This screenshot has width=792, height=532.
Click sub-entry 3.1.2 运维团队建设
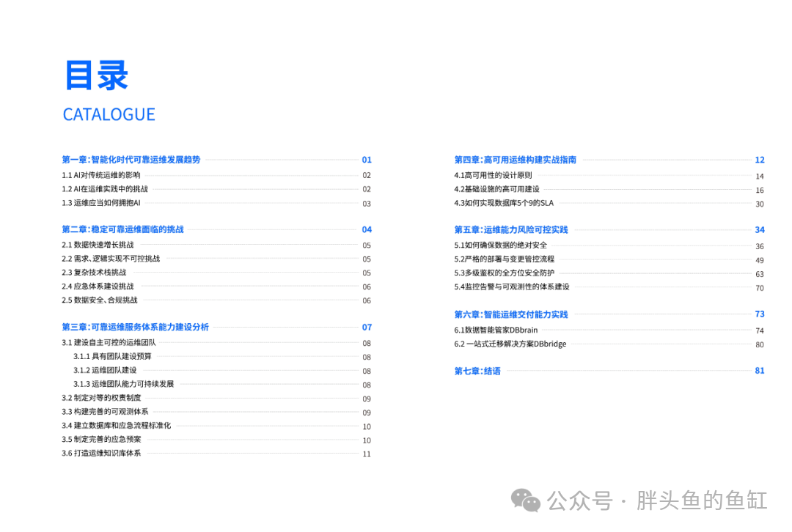pos(105,371)
